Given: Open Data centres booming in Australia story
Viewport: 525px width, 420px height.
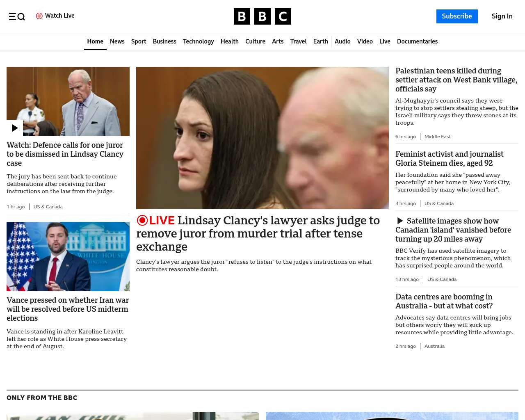Looking at the screenshot, I should click(x=444, y=301).
